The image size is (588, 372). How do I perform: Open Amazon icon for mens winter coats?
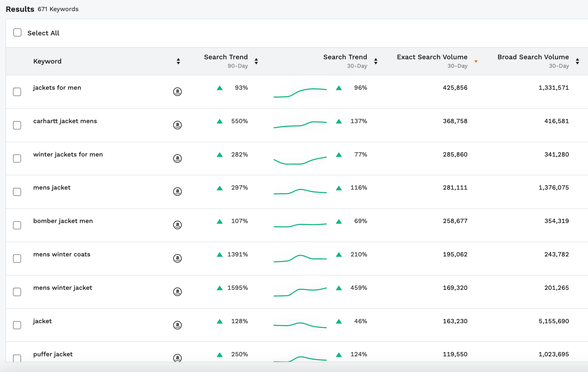pos(177,258)
